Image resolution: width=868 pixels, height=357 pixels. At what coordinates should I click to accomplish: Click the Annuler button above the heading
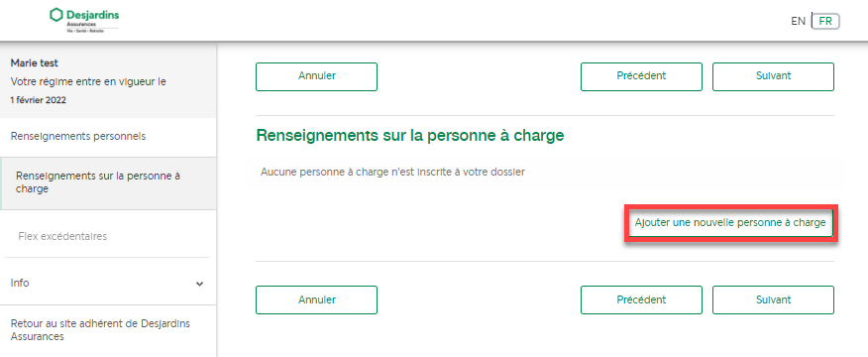coord(317,76)
